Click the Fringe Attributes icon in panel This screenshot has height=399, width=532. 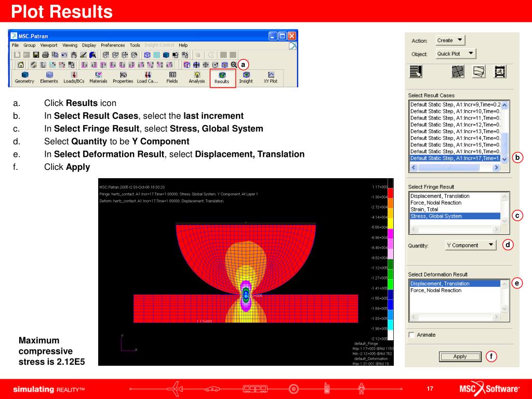coord(458,72)
